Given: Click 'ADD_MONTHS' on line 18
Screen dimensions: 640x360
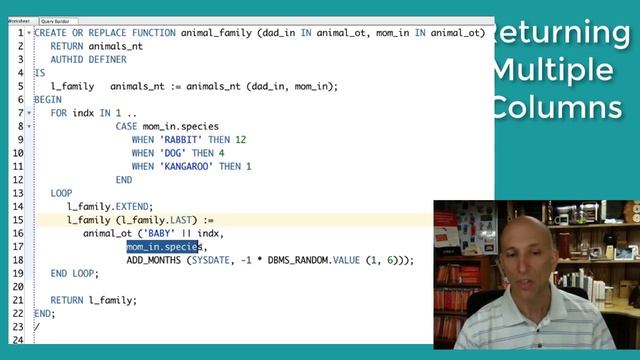Looking at the screenshot, I should click(x=153, y=260).
